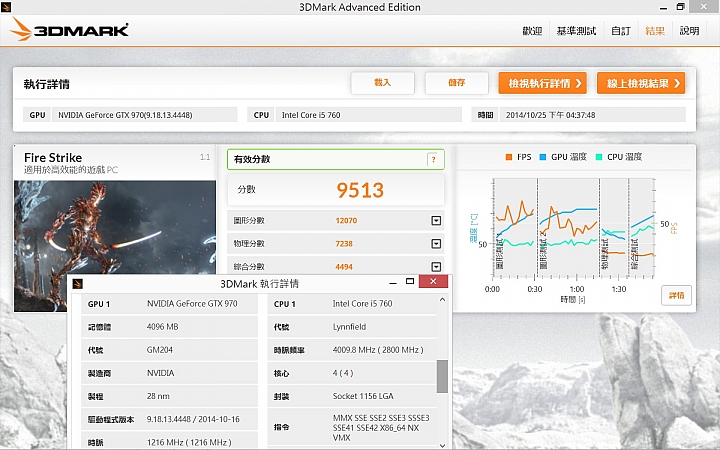Screen dimensions: 720x450
Task: Open the 歡迎 tab
Action: pos(532,31)
